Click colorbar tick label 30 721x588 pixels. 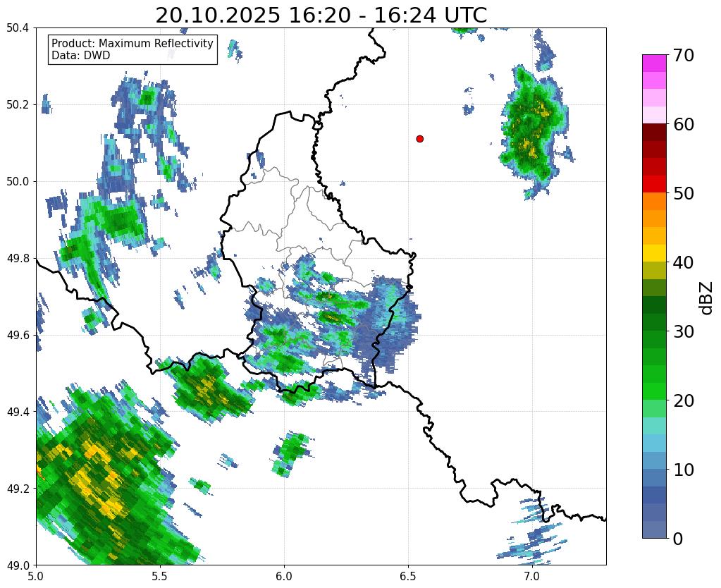[683, 331]
